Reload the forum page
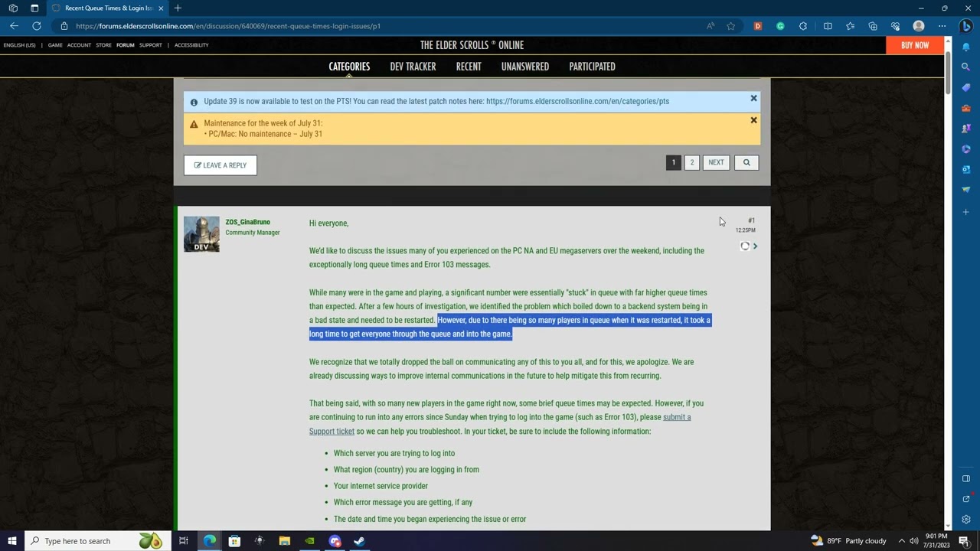Image resolution: width=980 pixels, height=551 pixels. tap(36, 26)
